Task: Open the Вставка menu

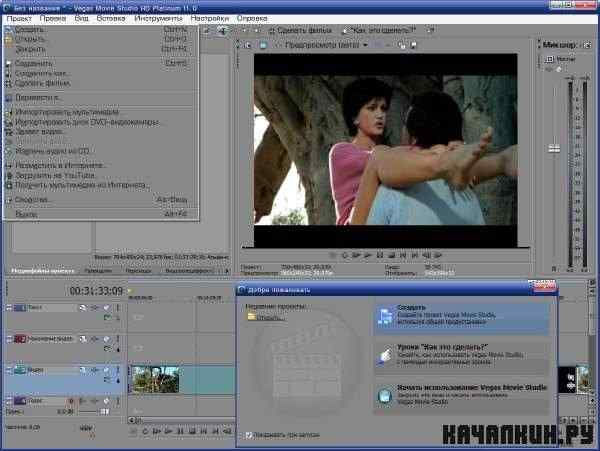Action: pos(111,18)
